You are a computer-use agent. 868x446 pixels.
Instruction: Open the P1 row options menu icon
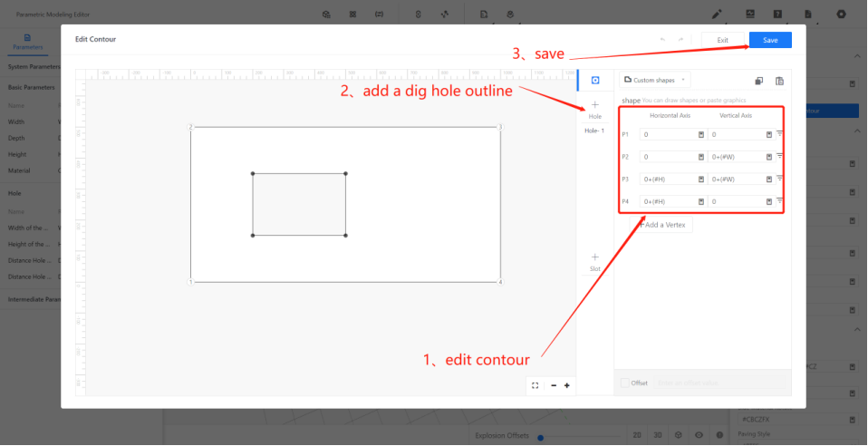pyautogui.click(x=780, y=134)
